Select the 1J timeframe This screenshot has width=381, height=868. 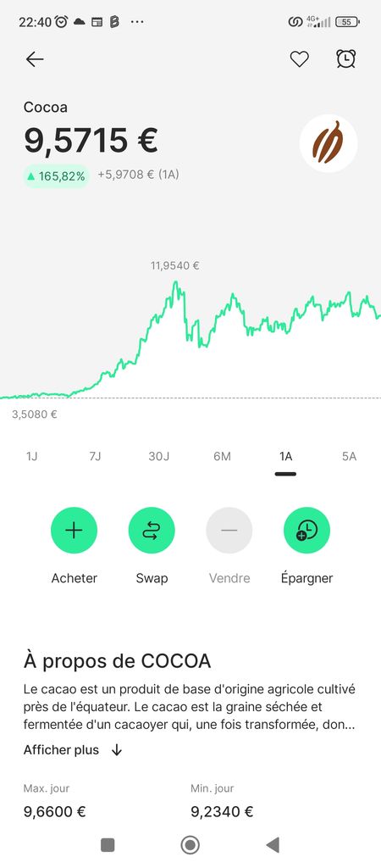tap(32, 457)
